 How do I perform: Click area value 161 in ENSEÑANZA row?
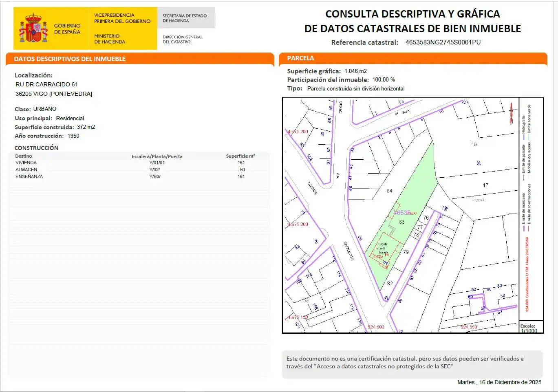click(241, 176)
